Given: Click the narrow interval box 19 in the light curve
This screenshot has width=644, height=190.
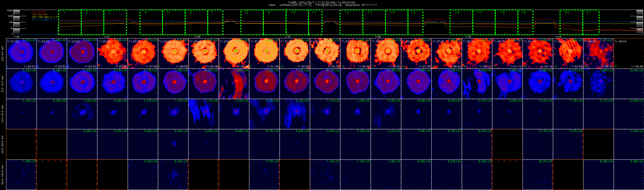Looking at the screenshot, I should [526, 22].
